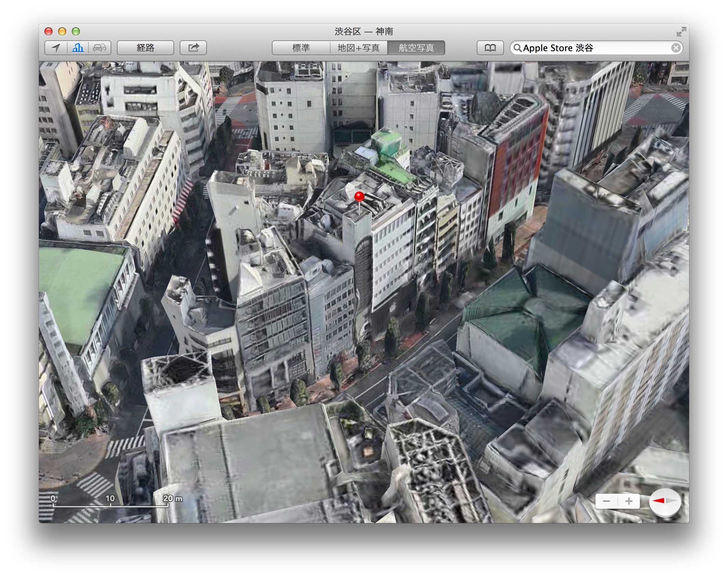Viewport: 728px width, 577px height.
Task: Switch to the 地図+写真 hybrid view
Action: click(x=359, y=48)
